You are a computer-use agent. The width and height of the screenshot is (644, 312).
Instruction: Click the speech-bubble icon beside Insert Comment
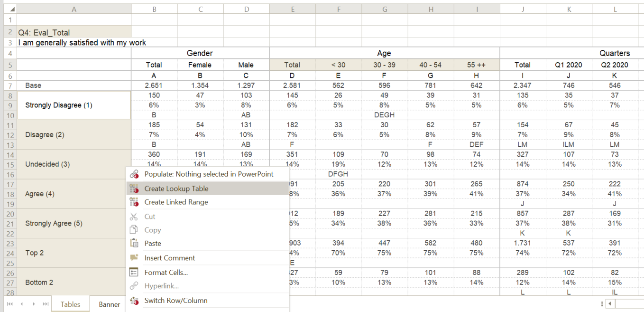[135, 258]
